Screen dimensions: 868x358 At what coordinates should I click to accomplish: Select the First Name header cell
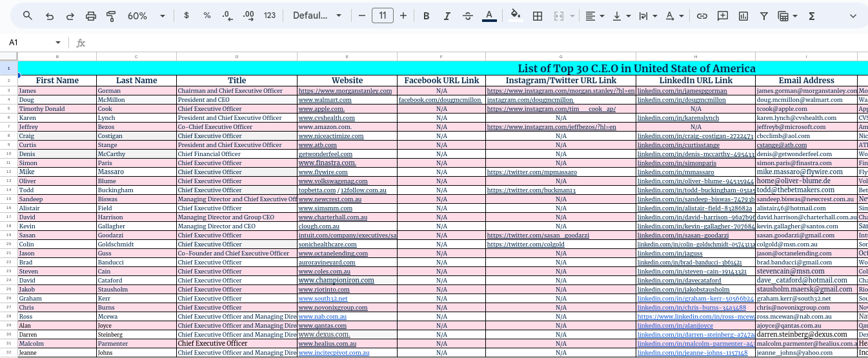point(57,81)
